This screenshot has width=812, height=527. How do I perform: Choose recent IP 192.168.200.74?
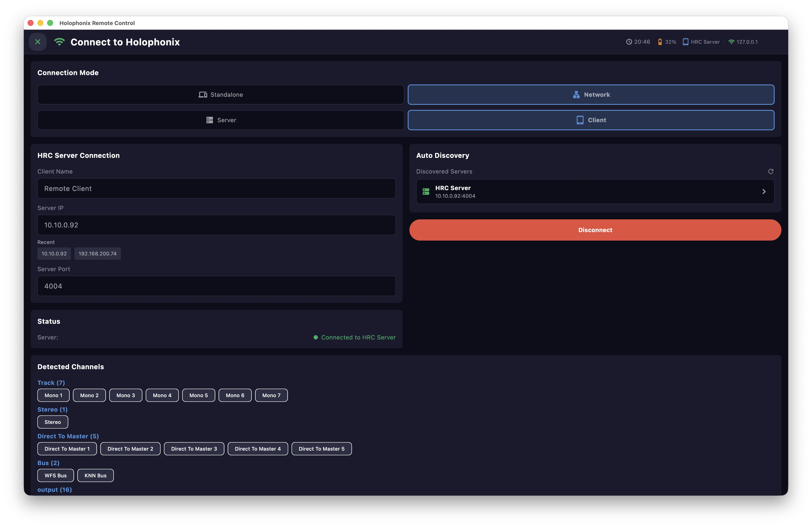click(x=98, y=254)
